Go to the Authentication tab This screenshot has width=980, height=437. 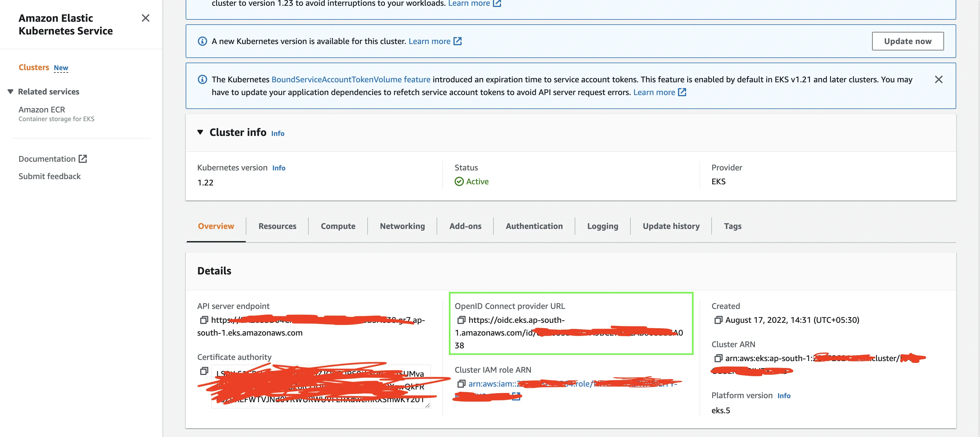click(534, 226)
